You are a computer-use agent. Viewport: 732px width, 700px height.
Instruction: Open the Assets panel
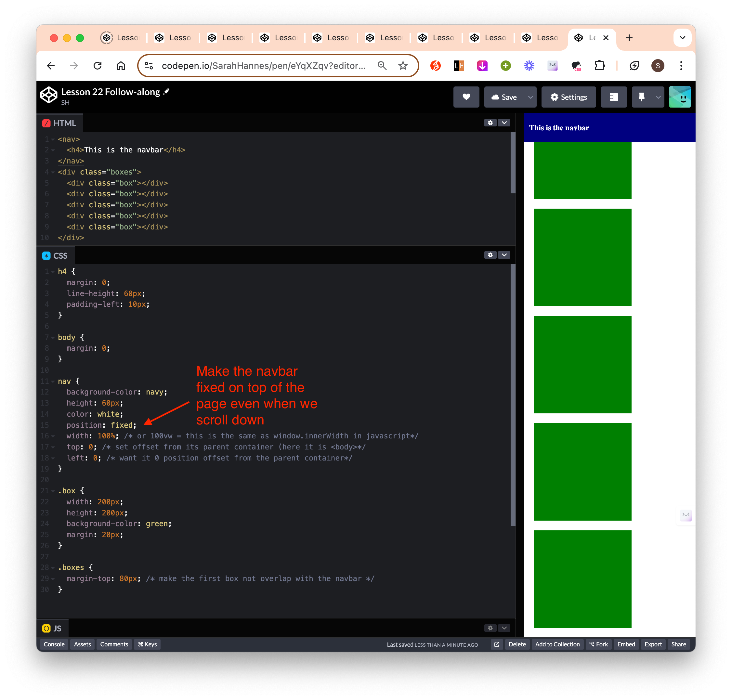click(82, 644)
